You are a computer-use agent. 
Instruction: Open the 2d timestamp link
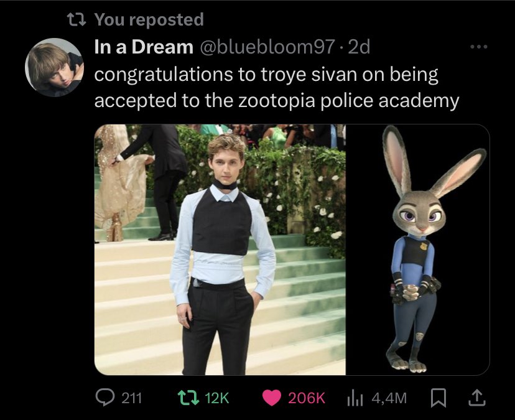(x=359, y=47)
